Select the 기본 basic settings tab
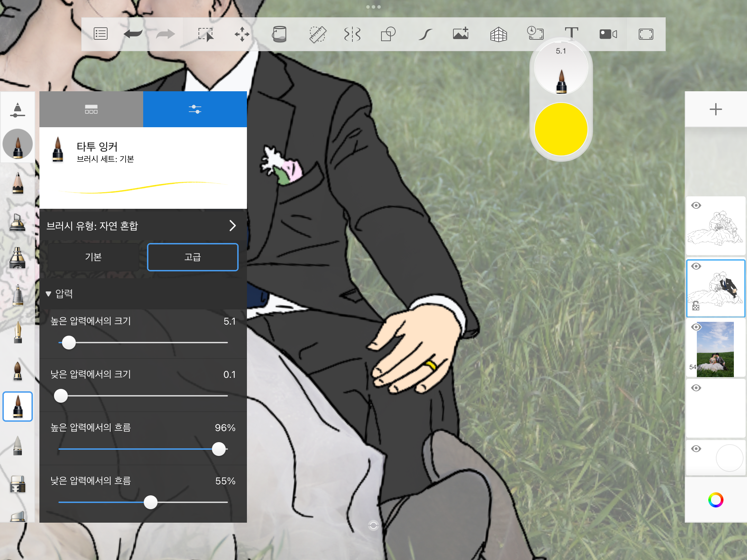 (x=93, y=257)
